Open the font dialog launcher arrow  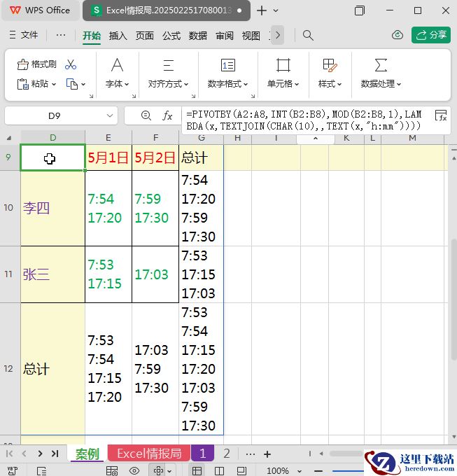(134, 96)
